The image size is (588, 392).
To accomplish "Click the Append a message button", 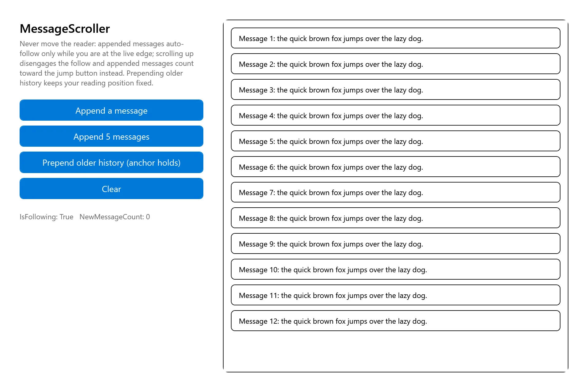I will pyautogui.click(x=111, y=110).
